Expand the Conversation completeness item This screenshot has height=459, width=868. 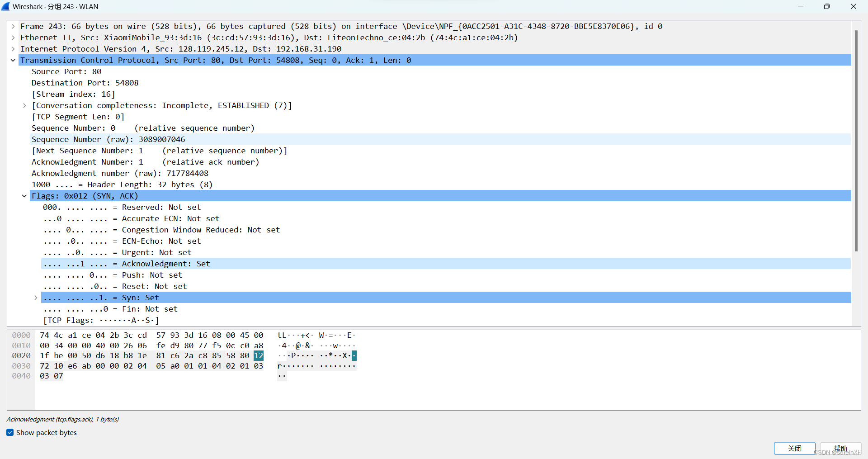24,105
